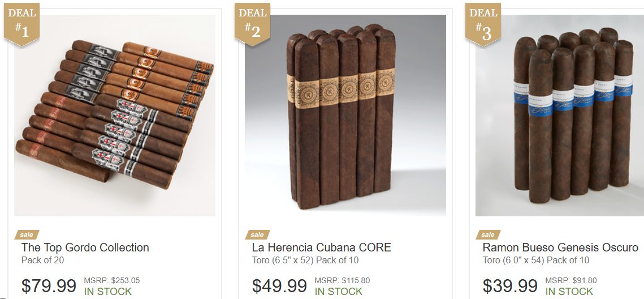This screenshot has height=299, width=644.
Task: Click the Deal #3 ribbon badge
Action: tap(483, 24)
